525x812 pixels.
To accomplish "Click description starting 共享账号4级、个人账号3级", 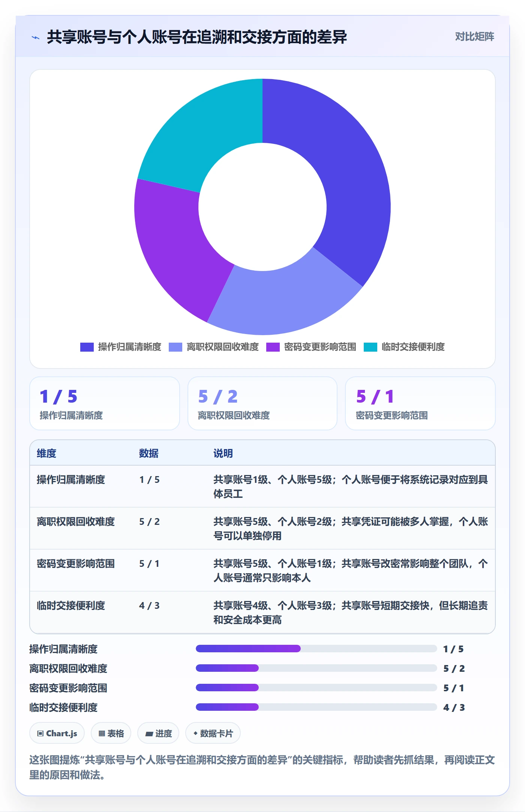I will [351, 613].
